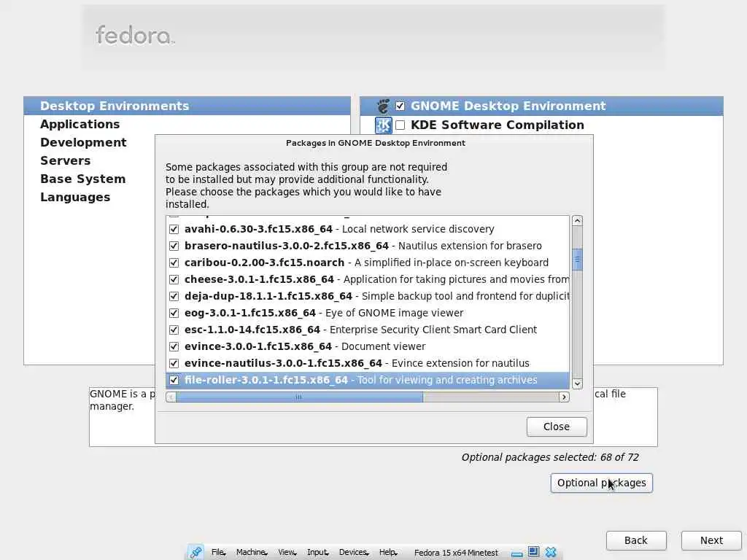747x560 pixels.
Task: Select the caribou-0.2.00-3.fc15.noarch row
Action: tap(368, 262)
